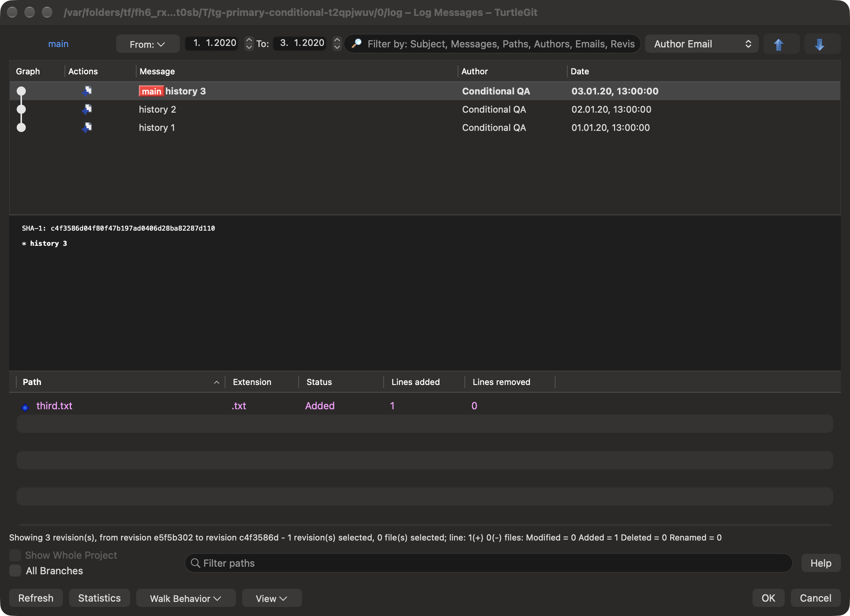This screenshot has width=850, height=616.
Task: Click the main branch link
Action: 58,44
